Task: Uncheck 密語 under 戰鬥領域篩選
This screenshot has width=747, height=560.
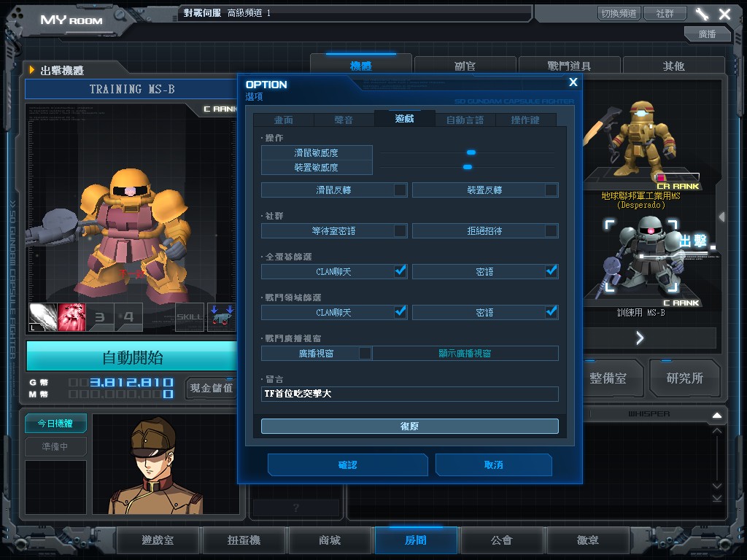Action: pyautogui.click(x=551, y=312)
